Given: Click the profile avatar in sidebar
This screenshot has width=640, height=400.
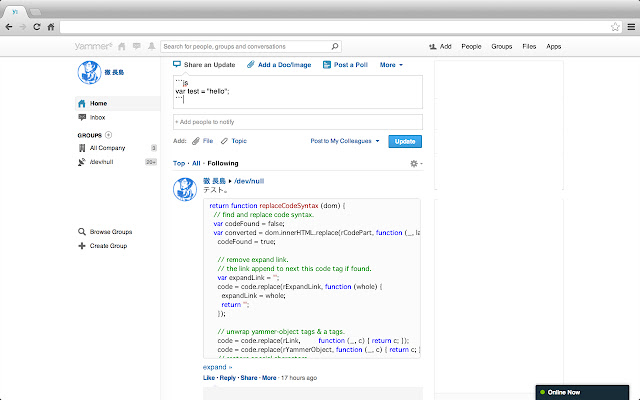Looking at the screenshot, I should 89,72.
